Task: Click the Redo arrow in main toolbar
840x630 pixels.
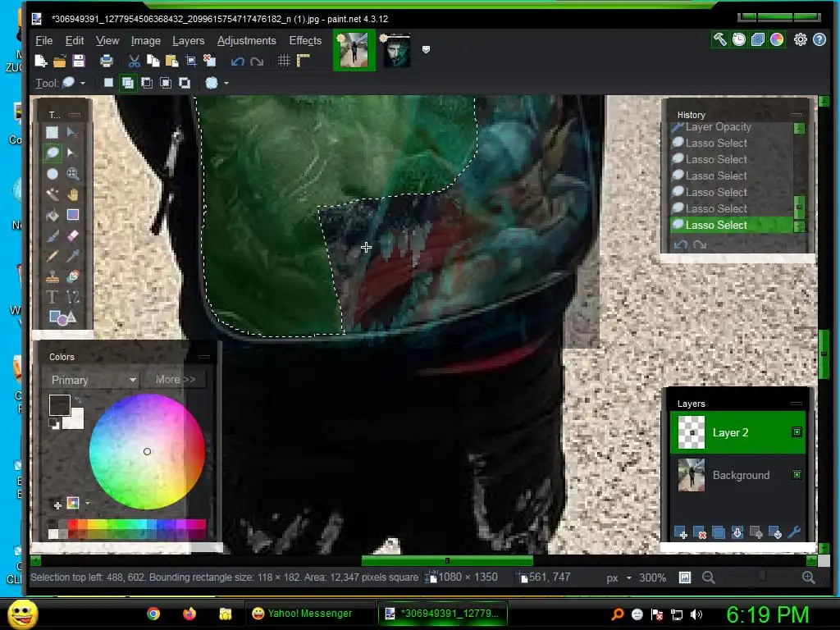Action: 257,62
